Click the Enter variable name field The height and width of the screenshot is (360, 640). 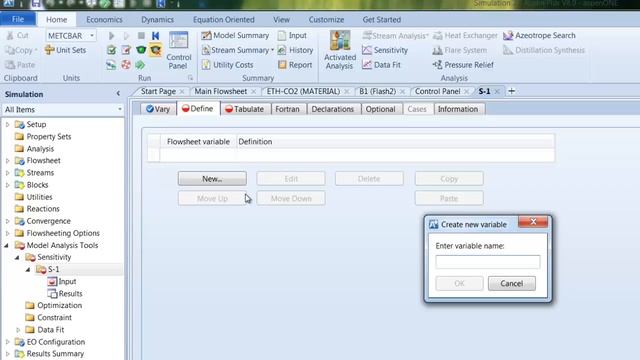488,262
